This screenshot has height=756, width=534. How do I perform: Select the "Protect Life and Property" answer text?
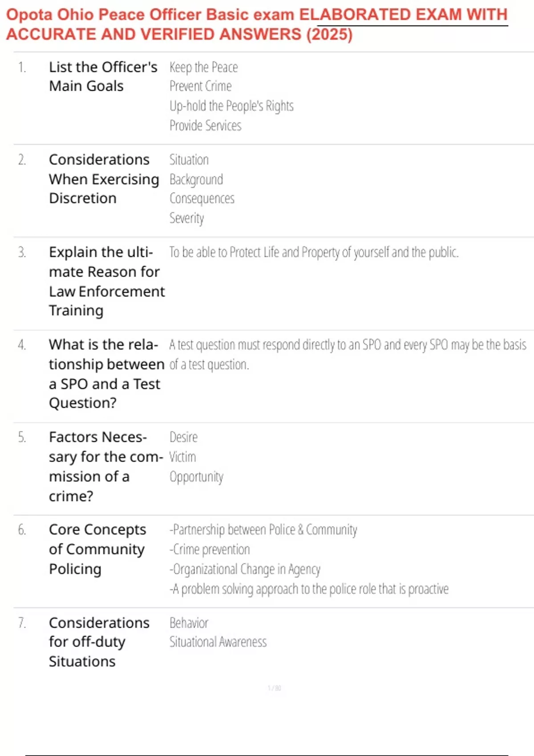tap(314, 252)
